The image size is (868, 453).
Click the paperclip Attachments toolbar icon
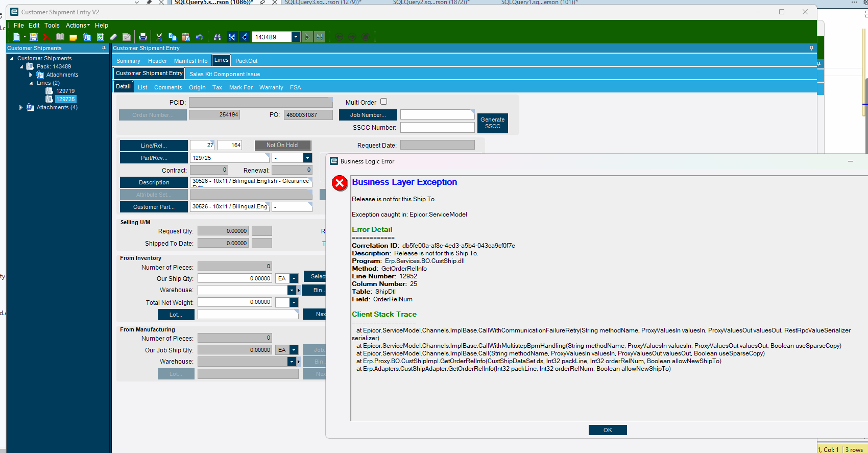[87, 37]
